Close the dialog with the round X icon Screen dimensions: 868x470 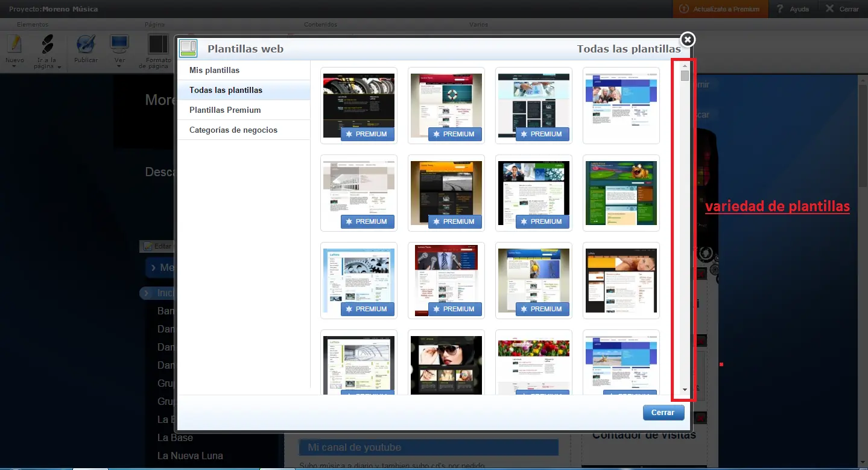pyautogui.click(x=688, y=39)
